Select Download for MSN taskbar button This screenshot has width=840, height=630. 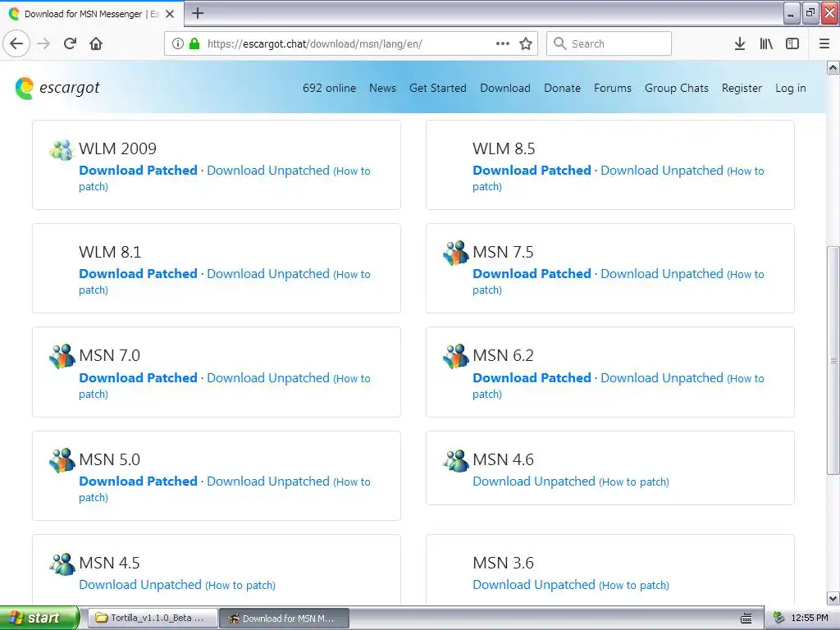285,618
